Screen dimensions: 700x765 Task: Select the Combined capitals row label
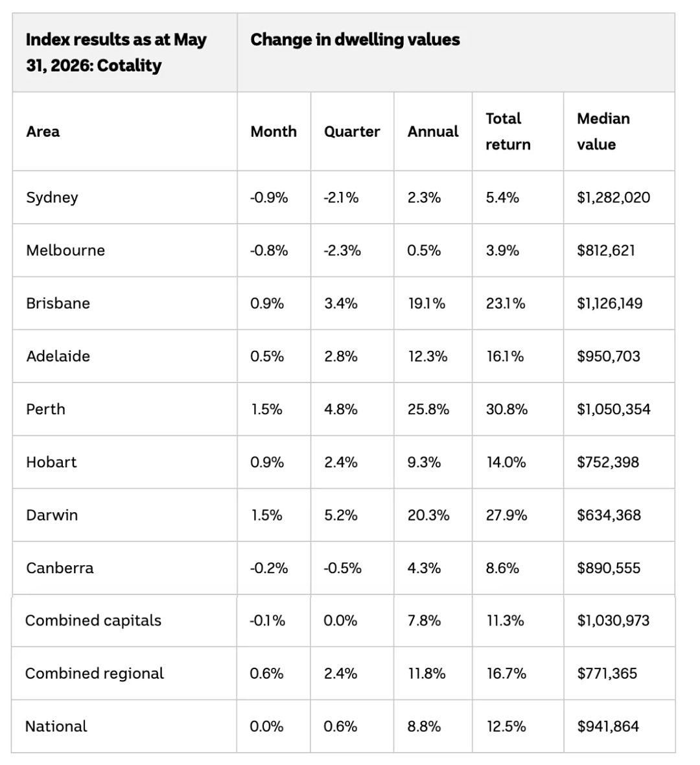[x=93, y=620]
